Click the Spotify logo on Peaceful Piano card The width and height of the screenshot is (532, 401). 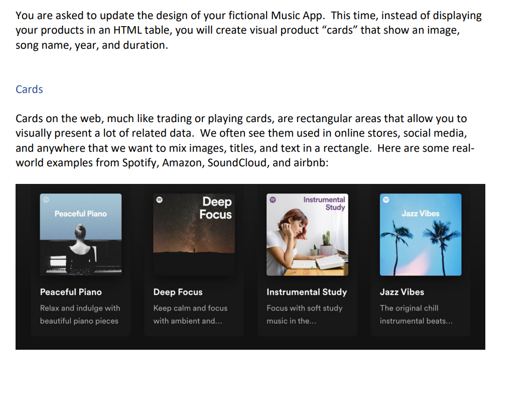(46, 199)
